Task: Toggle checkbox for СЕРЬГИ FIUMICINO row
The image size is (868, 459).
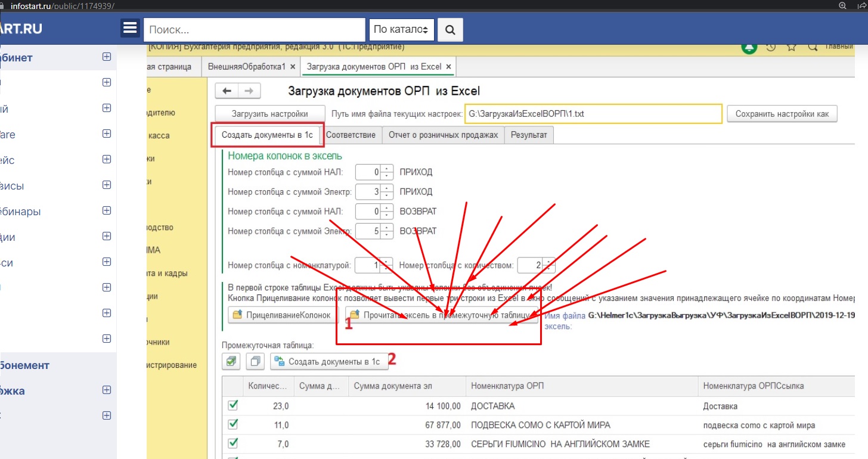Action: tap(233, 444)
